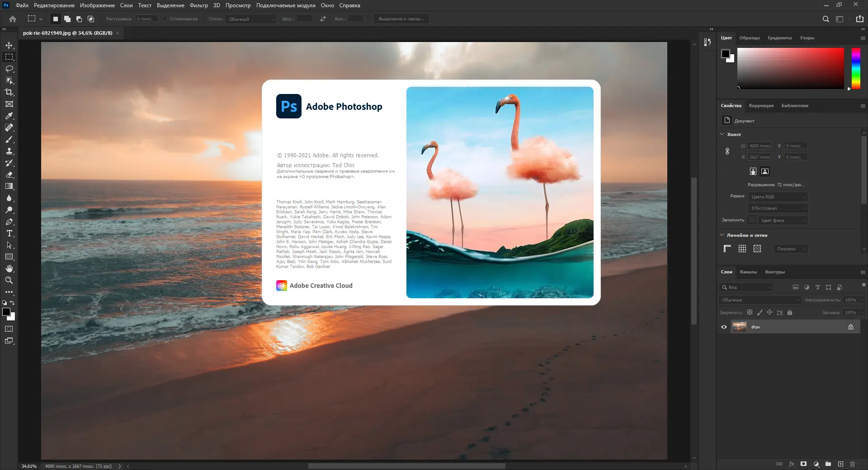Toggle the canvas width-height link
The image size is (868, 470).
pyautogui.click(x=727, y=151)
